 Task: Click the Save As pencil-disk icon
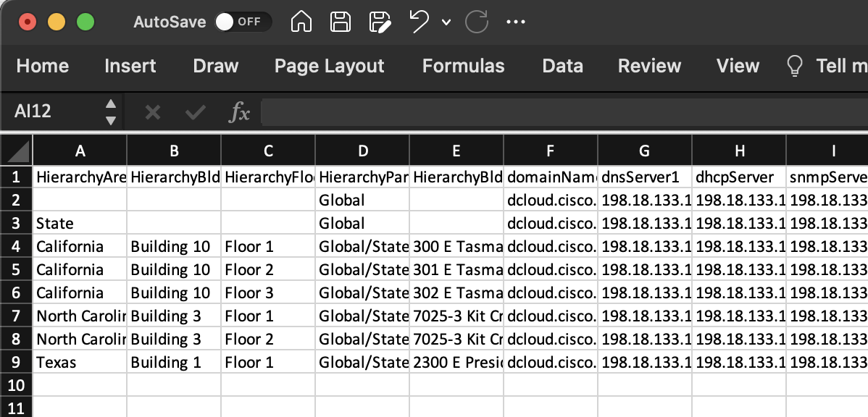(x=380, y=22)
